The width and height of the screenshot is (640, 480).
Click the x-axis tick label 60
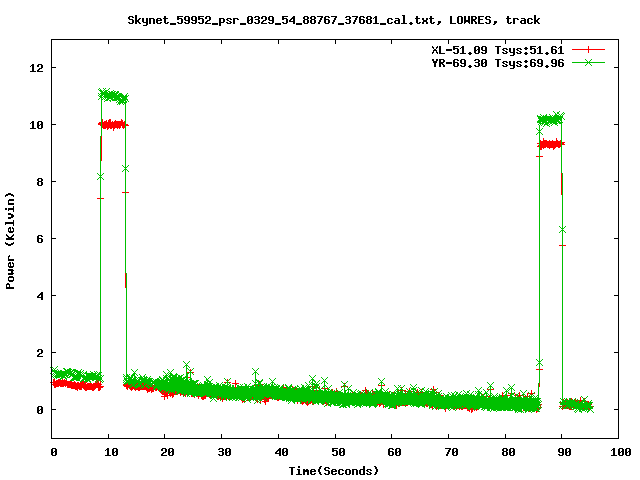[x=394, y=452]
